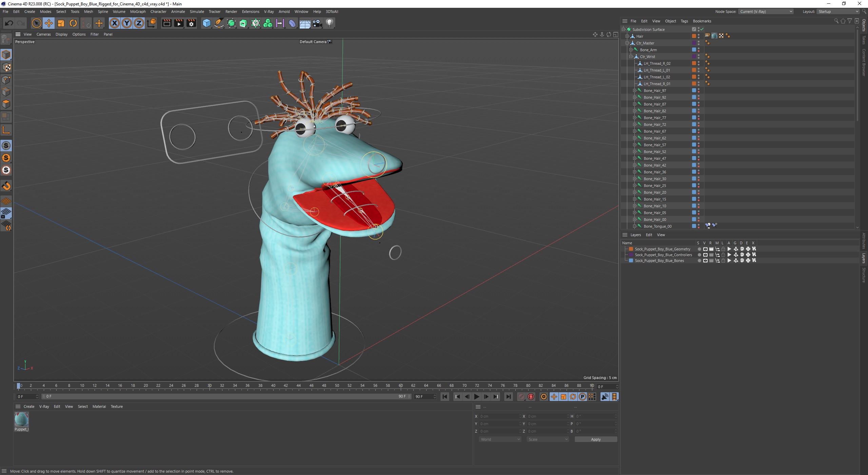Expand the Hair object node
The height and width of the screenshot is (475, 868).
pyautogui.click(x=627, y=36)
